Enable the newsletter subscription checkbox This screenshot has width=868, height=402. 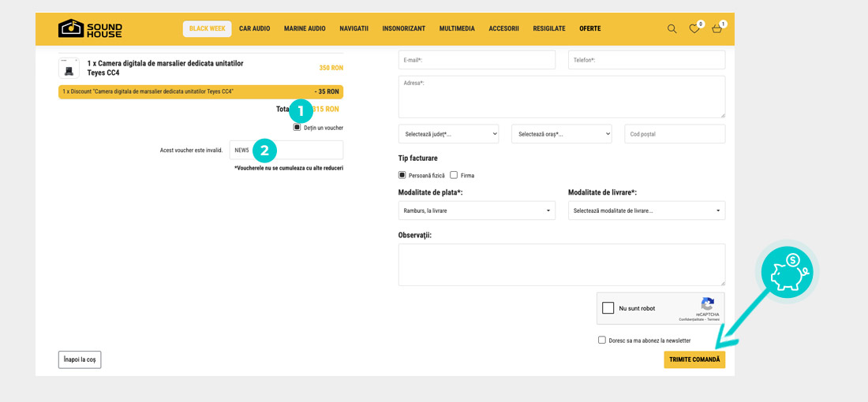click(602, 340)
